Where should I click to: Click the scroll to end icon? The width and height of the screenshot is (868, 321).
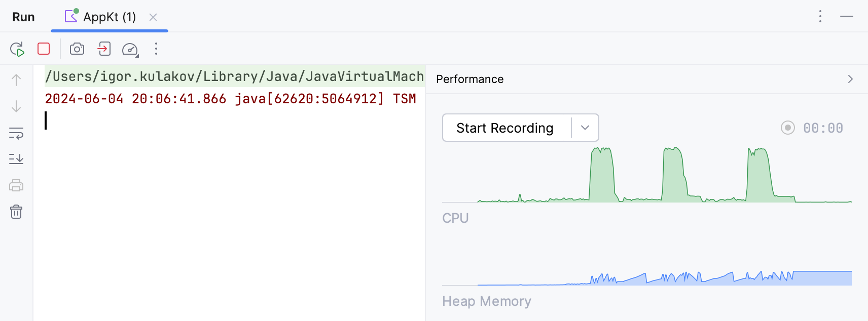[16, 159]
